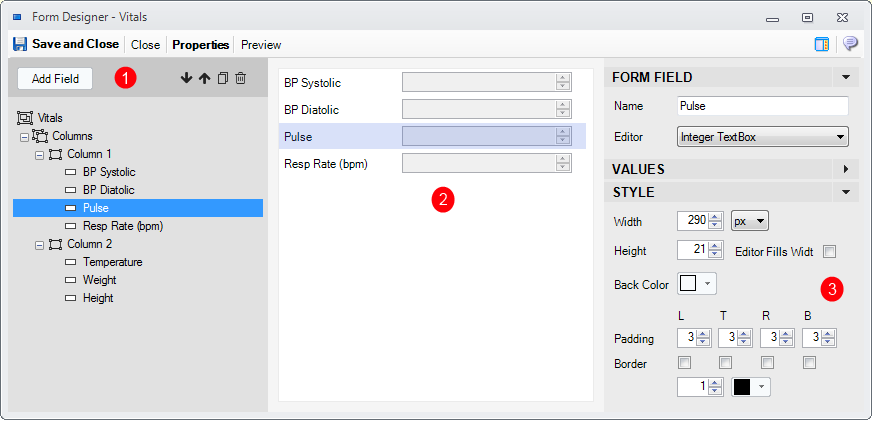The height and width of the screenshot is (421, 873).
Task: Enable the Editor Fills Width checkbox
Action: click(x=829, y=251)
